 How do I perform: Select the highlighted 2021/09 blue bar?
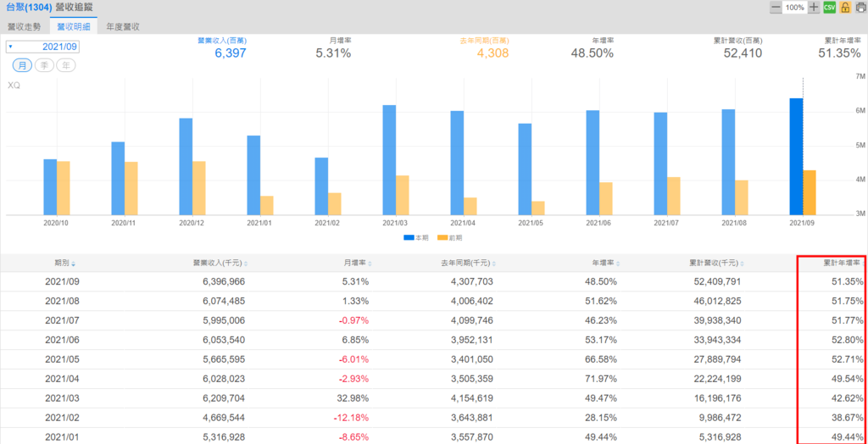[796, 157]
